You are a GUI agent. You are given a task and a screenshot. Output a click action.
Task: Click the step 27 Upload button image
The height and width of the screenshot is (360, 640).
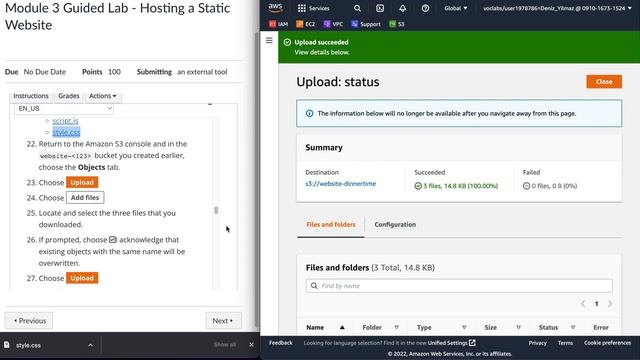point(82,278)
